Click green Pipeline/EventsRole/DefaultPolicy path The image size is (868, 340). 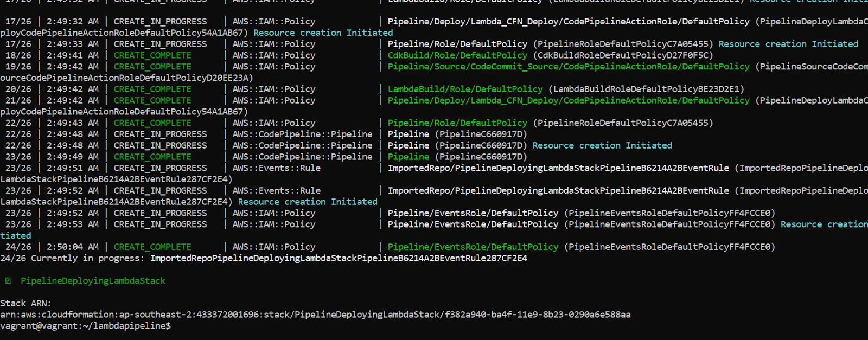pyautogui.click(x=473, y=247)
